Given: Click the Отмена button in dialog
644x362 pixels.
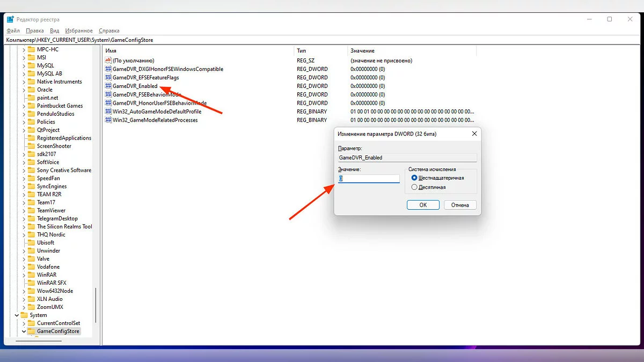Looking at the screenshot, I should pos(460,205).
